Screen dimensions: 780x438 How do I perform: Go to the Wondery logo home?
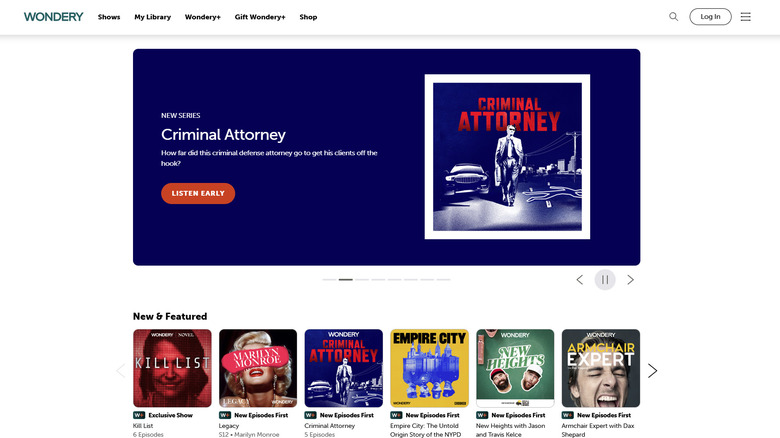click(54, 16)
